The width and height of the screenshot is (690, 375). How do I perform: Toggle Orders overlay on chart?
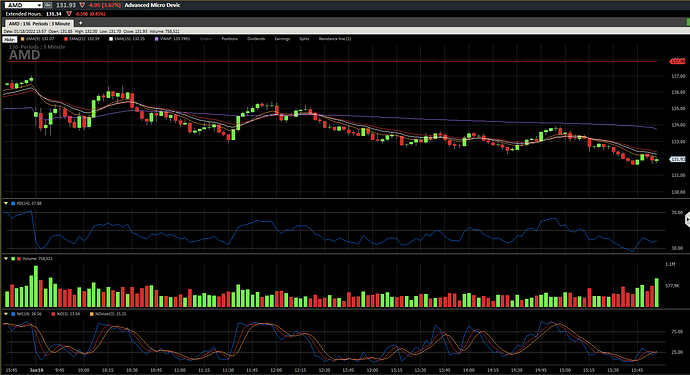pyautogui.click(x=206, y=39)
